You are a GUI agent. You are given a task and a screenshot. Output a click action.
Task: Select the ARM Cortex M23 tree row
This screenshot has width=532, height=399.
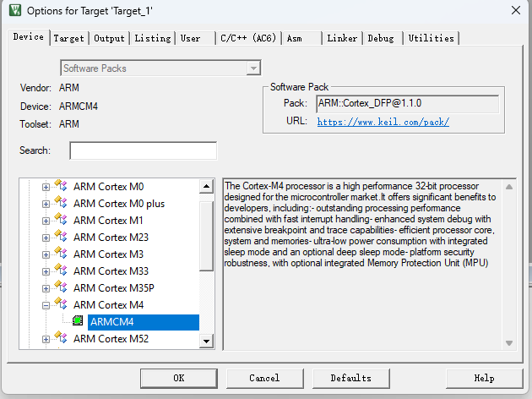click(x=111, y=238)
